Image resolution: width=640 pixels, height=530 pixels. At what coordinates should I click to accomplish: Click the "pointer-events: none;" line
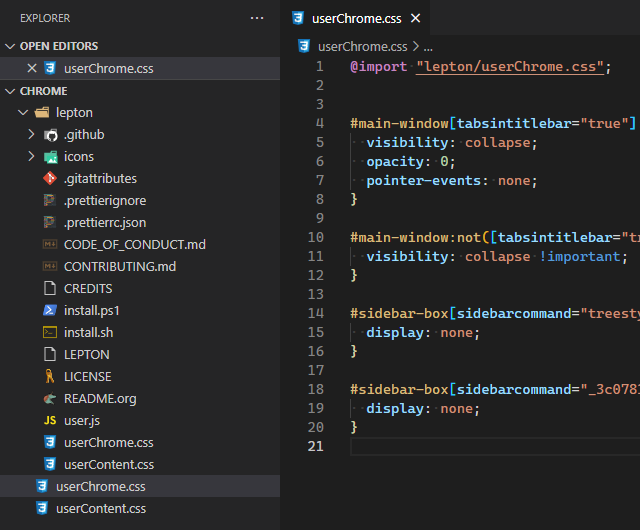pyautogui.click(x=452, y=180)
